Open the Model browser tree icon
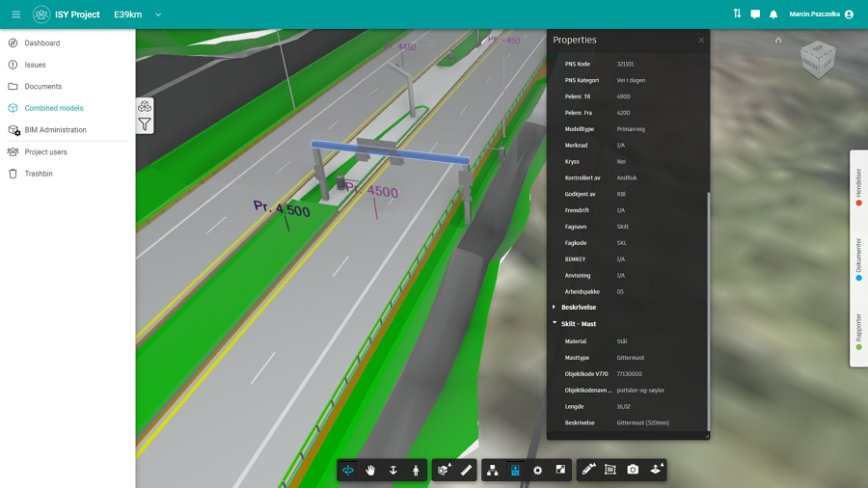The width and height of the screenshot is (868, 488). click(493, 470)
